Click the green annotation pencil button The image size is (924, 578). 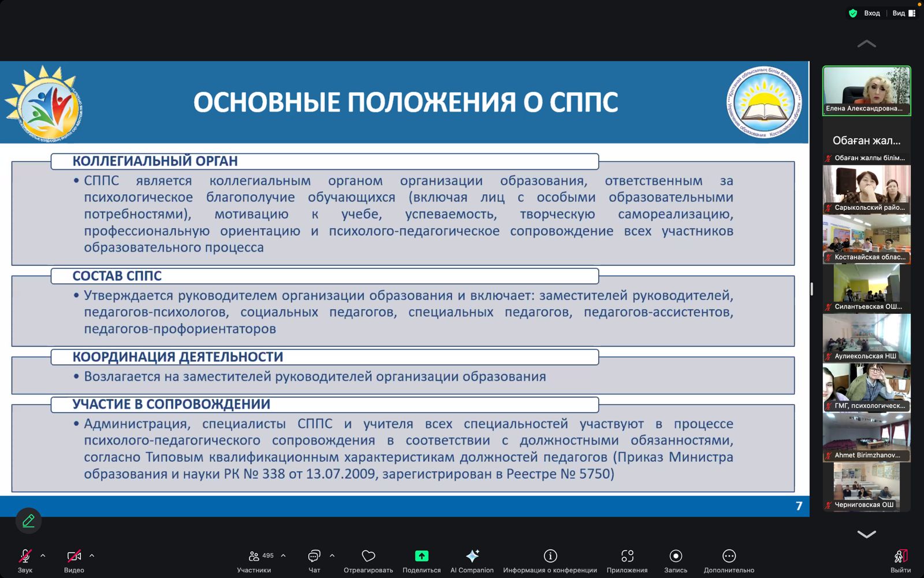click(28, 521)
